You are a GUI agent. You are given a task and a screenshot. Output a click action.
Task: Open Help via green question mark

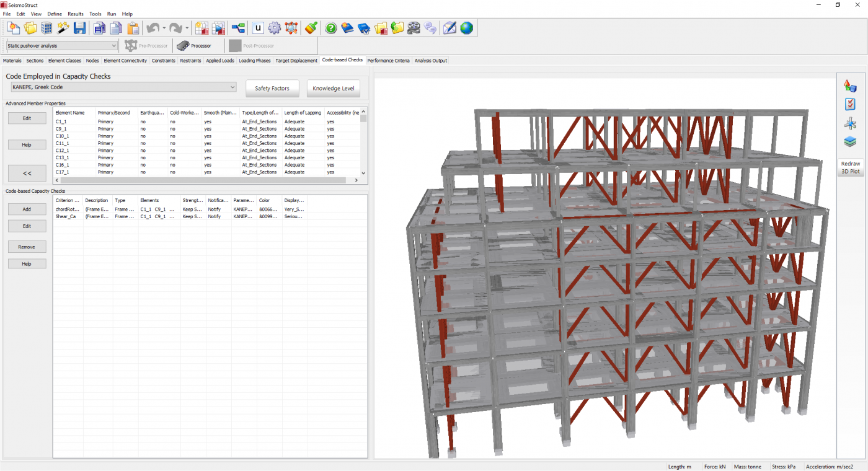[x=331, y=28]
